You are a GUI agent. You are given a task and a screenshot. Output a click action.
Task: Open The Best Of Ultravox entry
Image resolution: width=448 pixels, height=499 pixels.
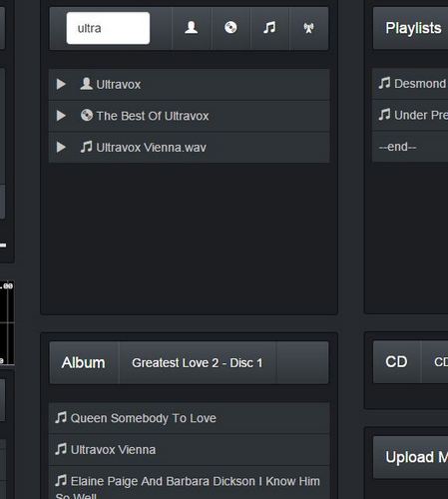[x=153, y=116]
